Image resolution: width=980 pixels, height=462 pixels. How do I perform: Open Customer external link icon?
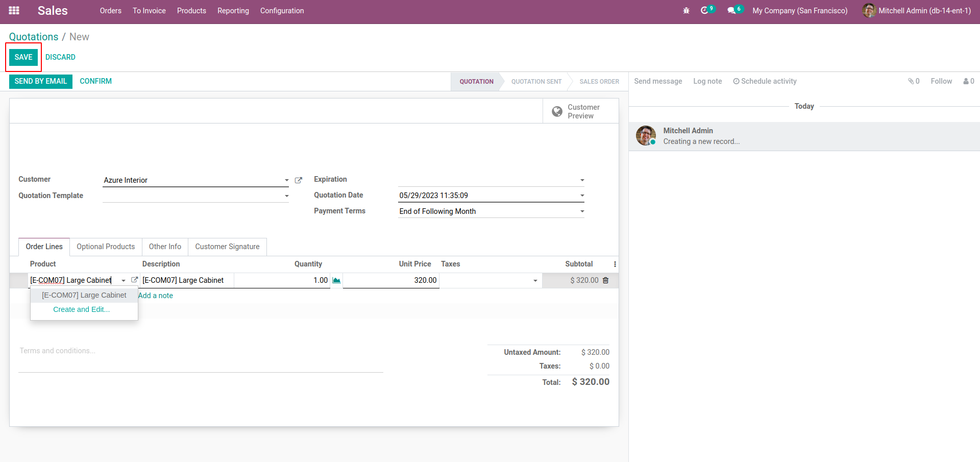299,180
